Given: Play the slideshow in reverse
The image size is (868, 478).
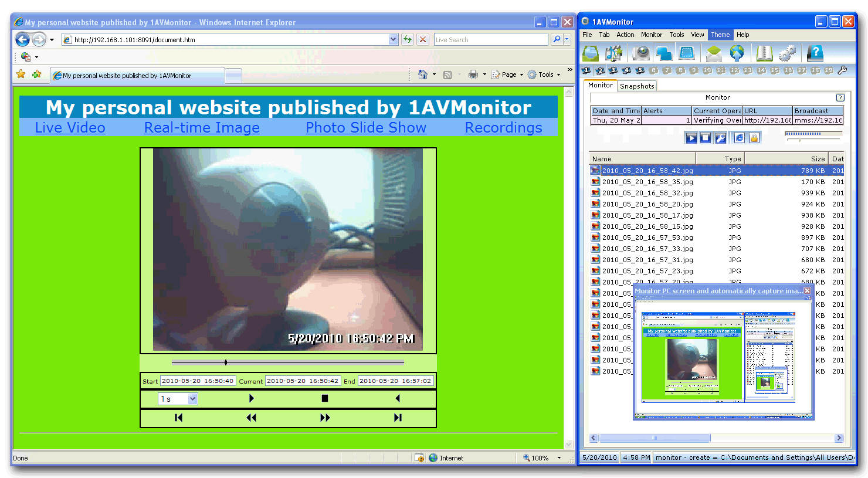Looking at the screenshot, I should pos(398,398).
